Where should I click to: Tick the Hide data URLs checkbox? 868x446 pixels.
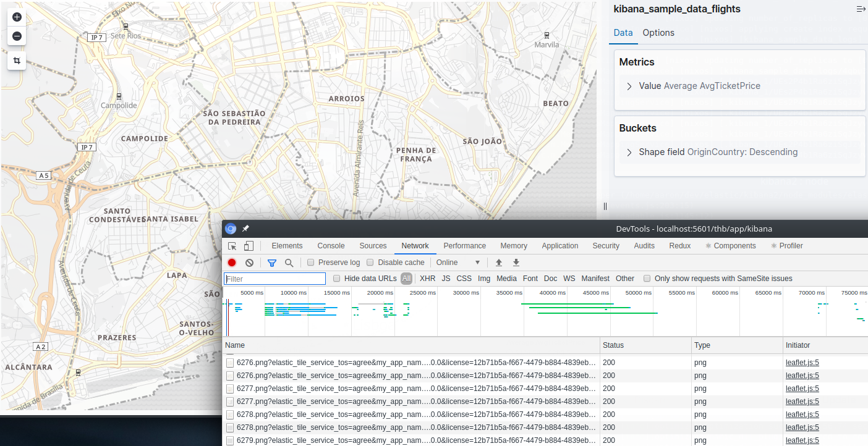[x=337, y=279]
